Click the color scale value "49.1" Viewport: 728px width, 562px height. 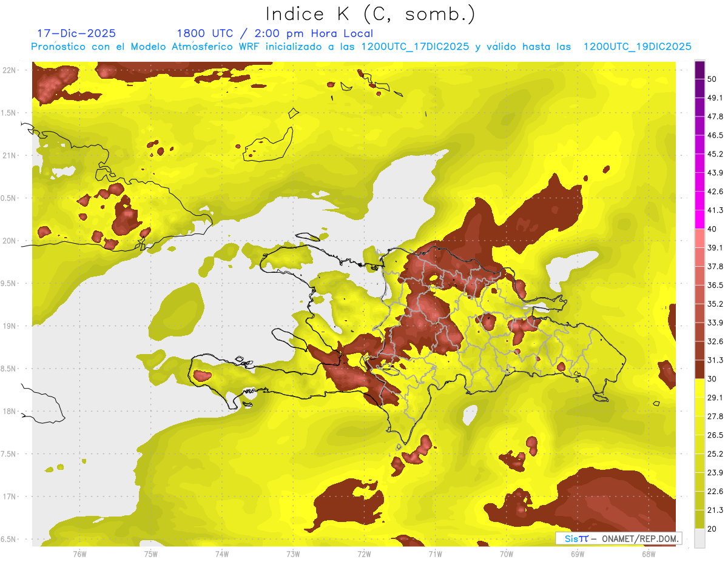tap(715, 98)
